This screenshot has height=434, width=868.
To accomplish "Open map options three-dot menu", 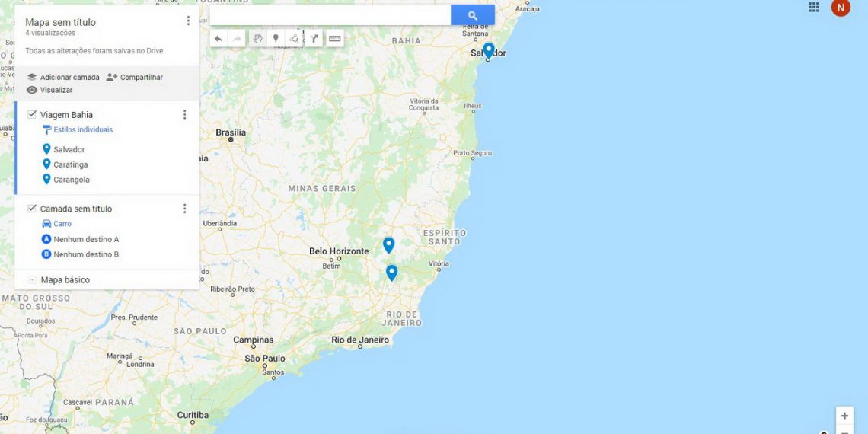I will (x=188, y=21).
